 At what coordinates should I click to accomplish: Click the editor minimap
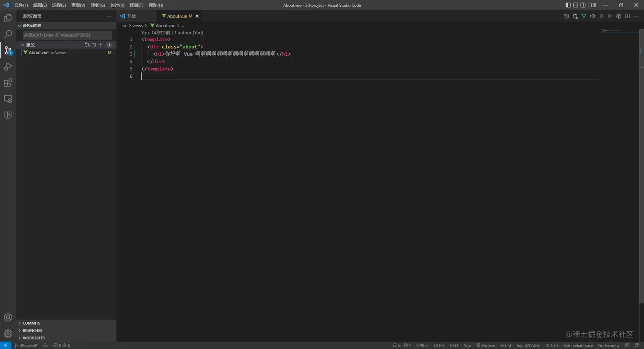619,31
